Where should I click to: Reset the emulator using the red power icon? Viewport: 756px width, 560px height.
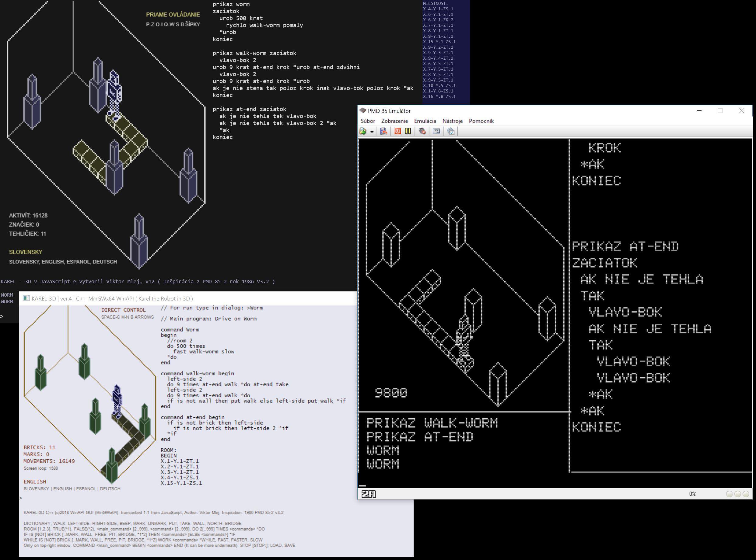click(398, 131)
